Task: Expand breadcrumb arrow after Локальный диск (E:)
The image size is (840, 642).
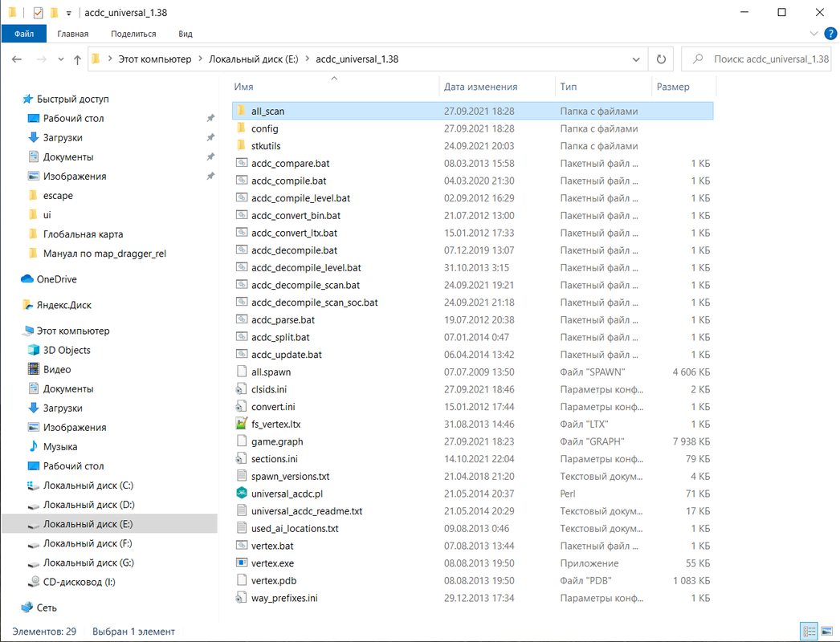Action: tap(308, 59)
